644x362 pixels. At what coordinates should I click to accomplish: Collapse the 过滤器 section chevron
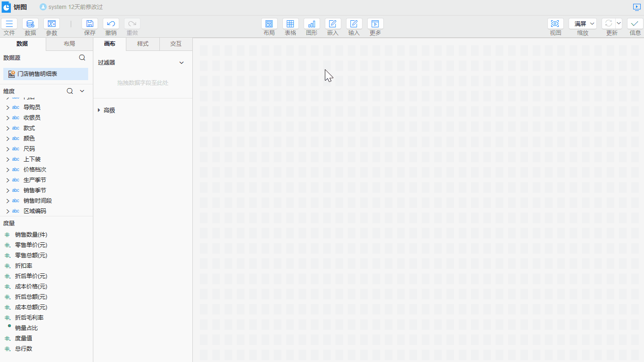coord(182,63)
